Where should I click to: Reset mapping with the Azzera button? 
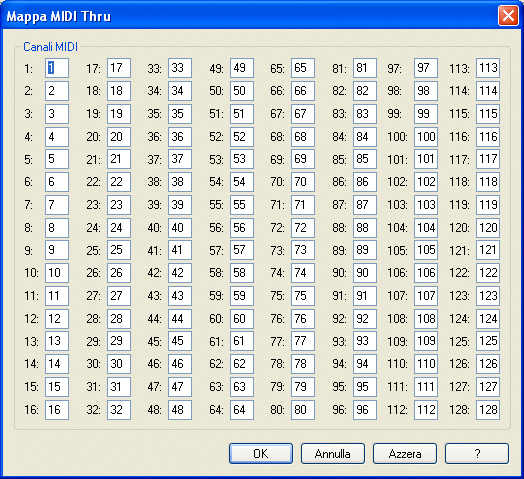coord(405,454)
